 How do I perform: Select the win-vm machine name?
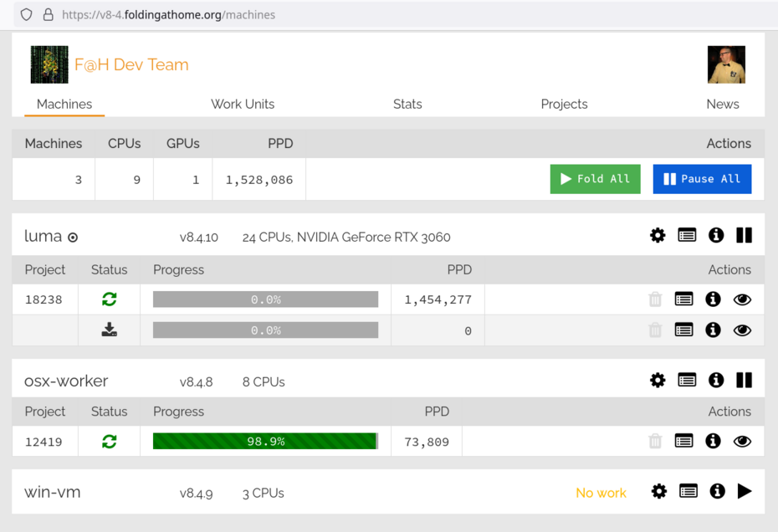(x=52, y=493)
